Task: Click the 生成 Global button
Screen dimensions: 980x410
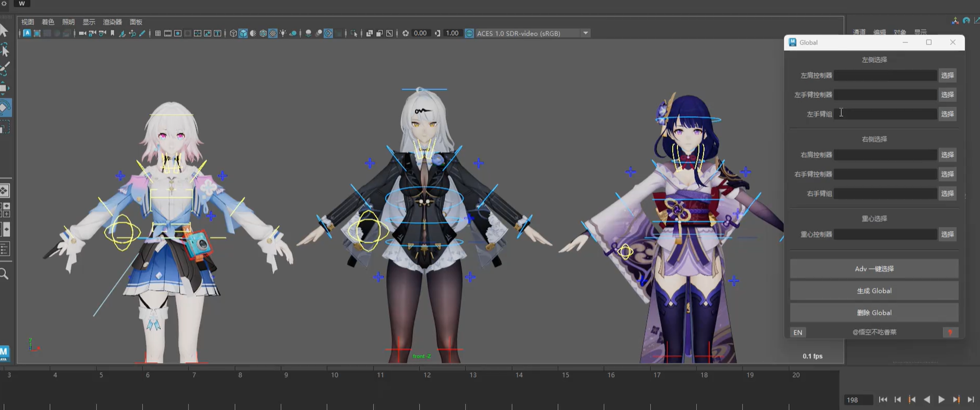Action: point(874,291)
